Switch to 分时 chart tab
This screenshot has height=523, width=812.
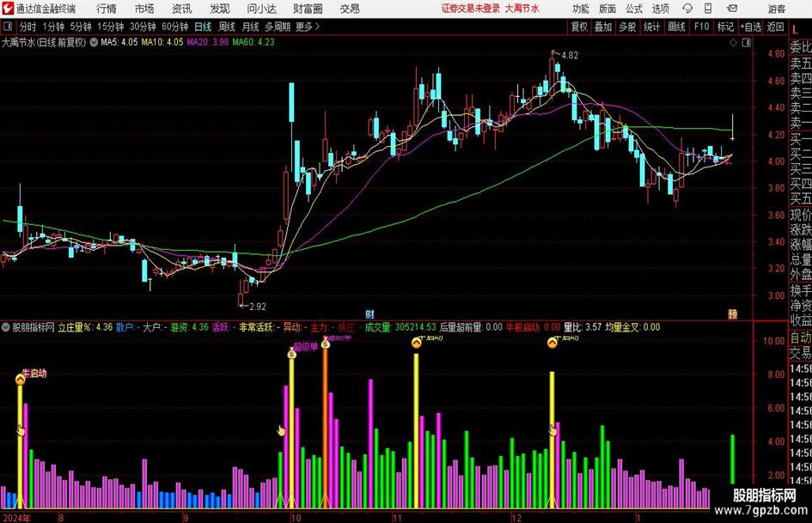28,27
